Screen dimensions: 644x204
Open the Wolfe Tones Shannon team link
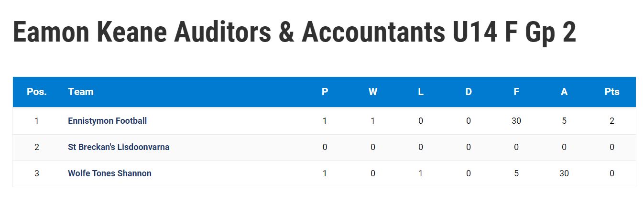pos(109,173)
